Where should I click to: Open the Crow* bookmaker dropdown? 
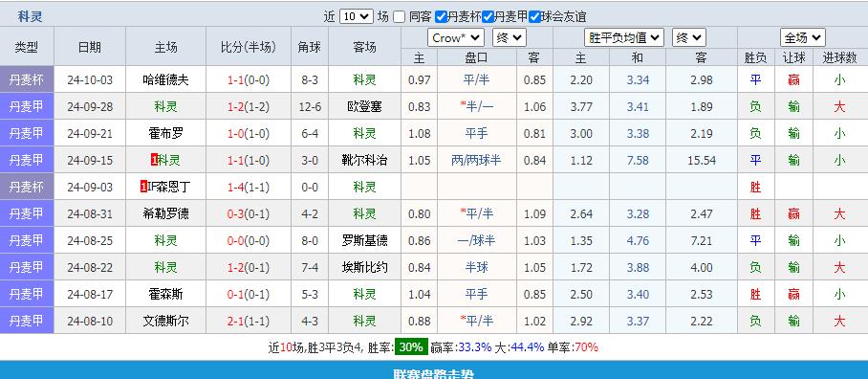click(x=456, y=37)
